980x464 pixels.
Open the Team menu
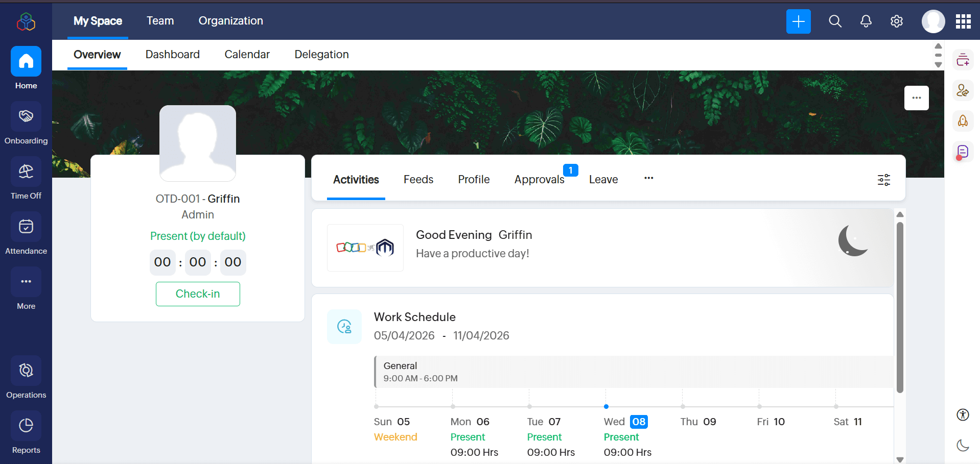click(160, 21)
